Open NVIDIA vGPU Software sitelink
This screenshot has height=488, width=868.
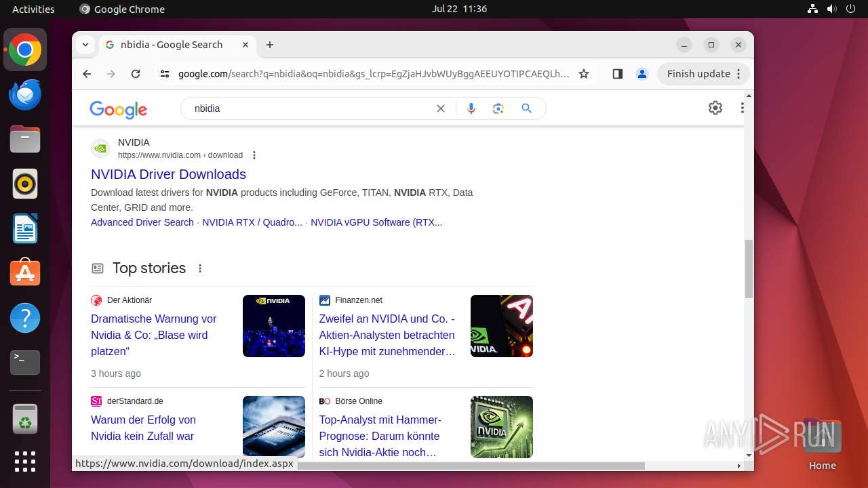point(376,222)
